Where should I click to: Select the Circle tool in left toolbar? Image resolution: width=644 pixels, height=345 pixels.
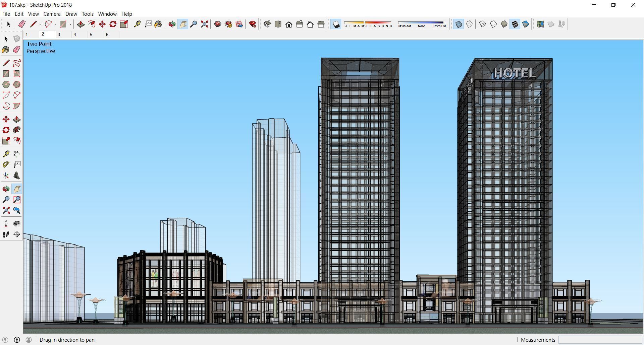click(6, 84)
